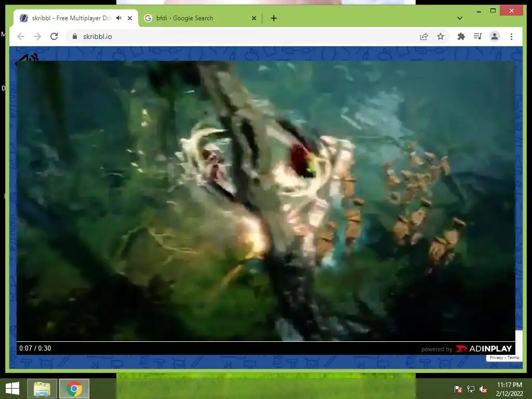Open the ADINPLAY logo link

[484, 349]
